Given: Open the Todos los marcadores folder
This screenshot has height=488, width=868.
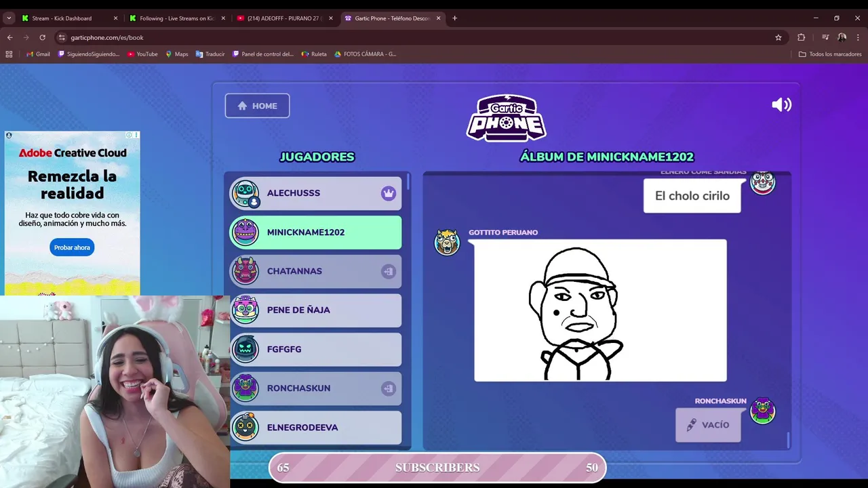Looking at the screenshot, I should coord(830,54).
